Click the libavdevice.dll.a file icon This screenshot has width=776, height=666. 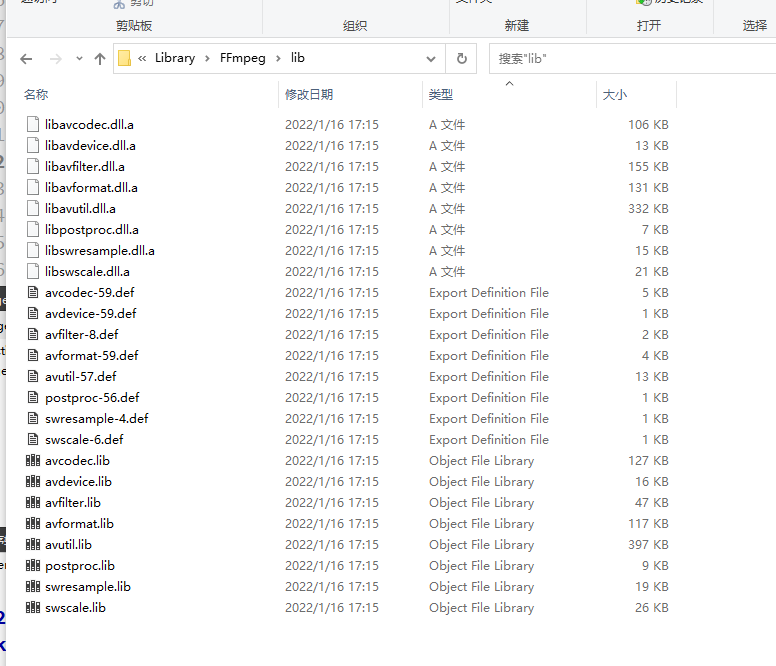coord(33,145)
